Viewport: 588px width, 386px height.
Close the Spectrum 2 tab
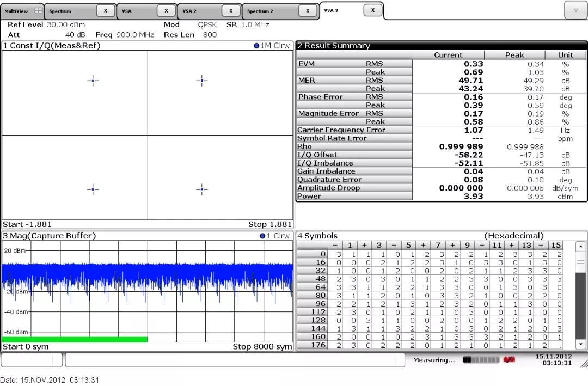click(x=308, y=11)
